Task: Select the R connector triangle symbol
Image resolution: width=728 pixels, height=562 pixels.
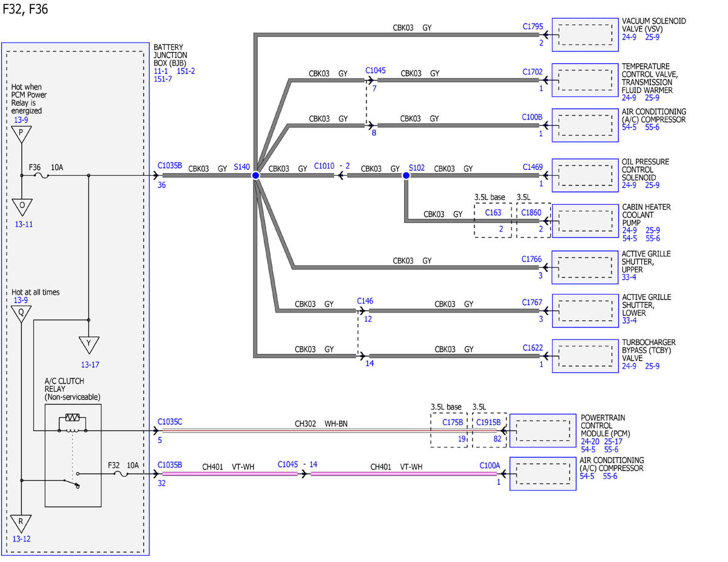Action: 22,523
